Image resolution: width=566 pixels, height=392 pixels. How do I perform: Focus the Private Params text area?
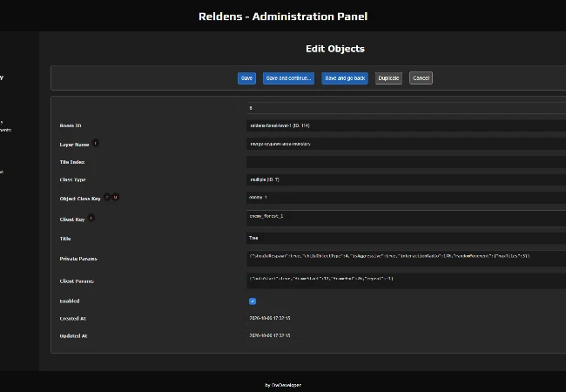(406, 259)
